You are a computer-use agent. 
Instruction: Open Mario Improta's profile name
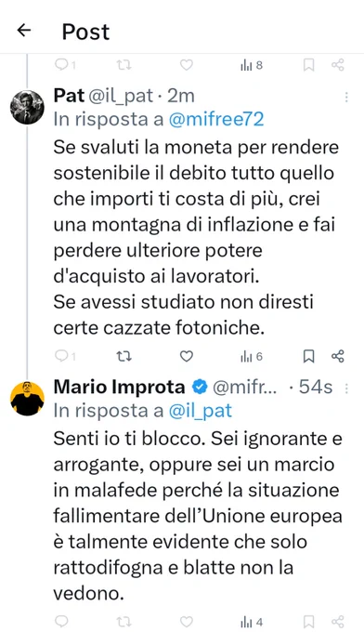point(119,387)
